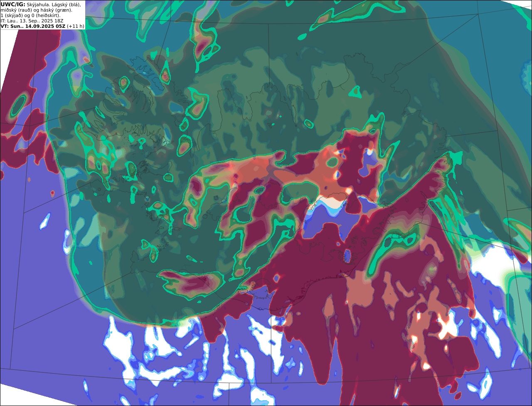Select the line 'miðský (rauð) og háský (græn).'

pyautogui.click(x=36, y=10)
